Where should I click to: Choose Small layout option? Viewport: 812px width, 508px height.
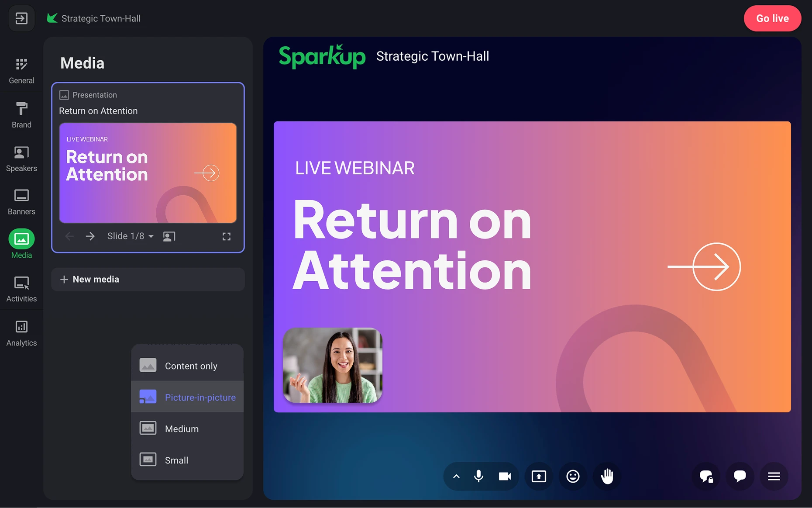click(x=187, y=460)
